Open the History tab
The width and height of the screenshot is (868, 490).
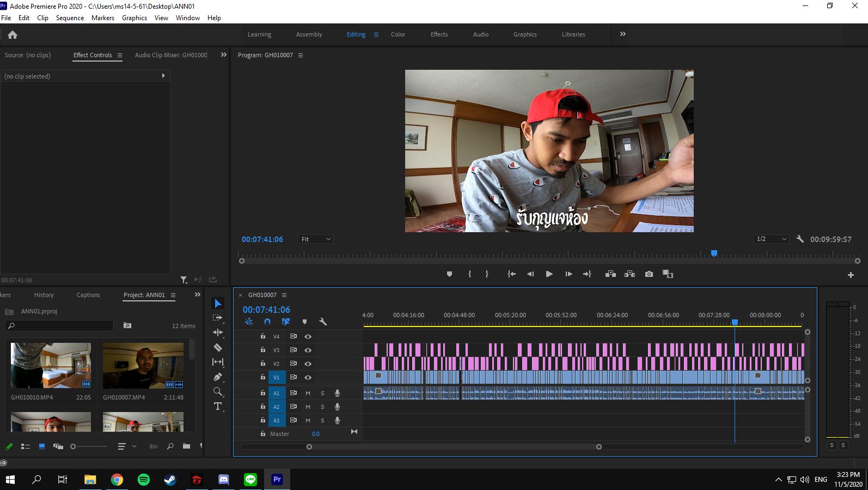[44, 295]
